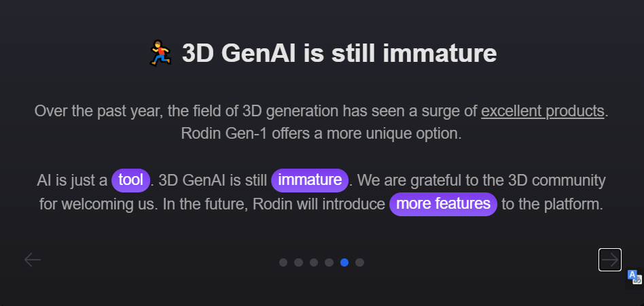The height and width of the screenshot is (306, 644).
Task: Open the translate extension icon
Action: pyautogui.click(x=634, y=277)
